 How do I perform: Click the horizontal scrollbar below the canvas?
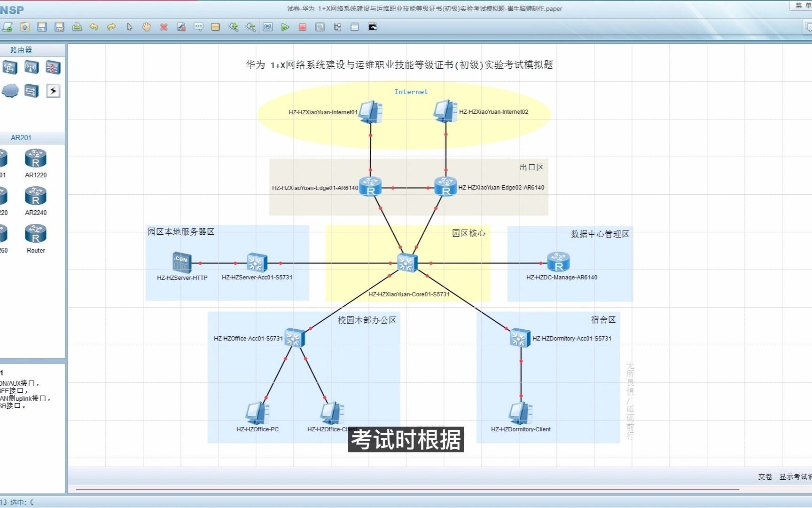[x=408, y=490]
